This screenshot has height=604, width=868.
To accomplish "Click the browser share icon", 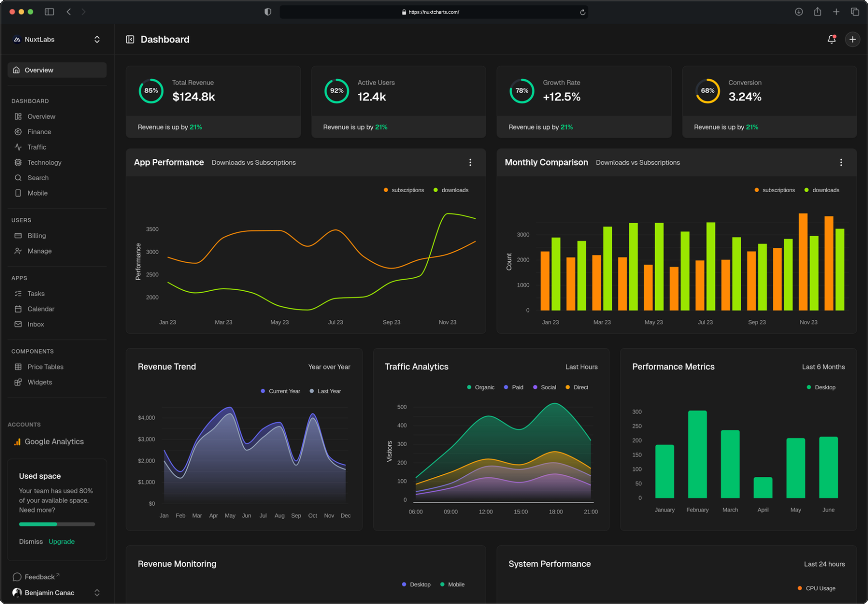I will click(817, 12).
